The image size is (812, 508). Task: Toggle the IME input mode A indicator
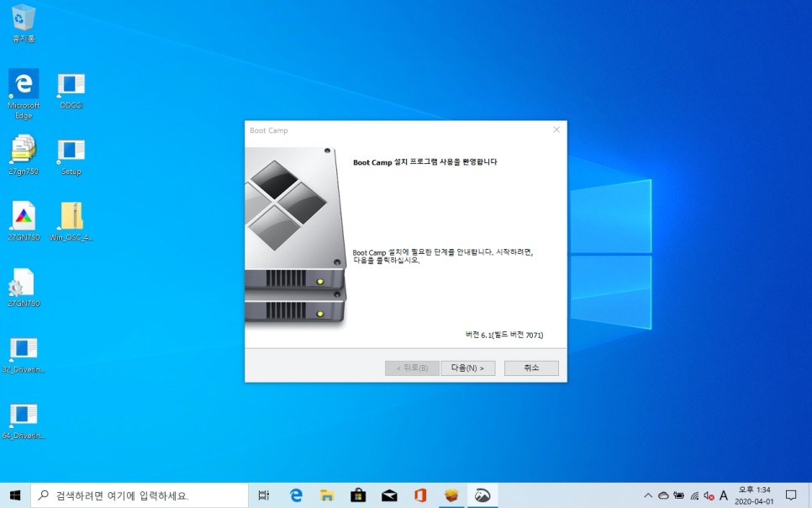724,495
